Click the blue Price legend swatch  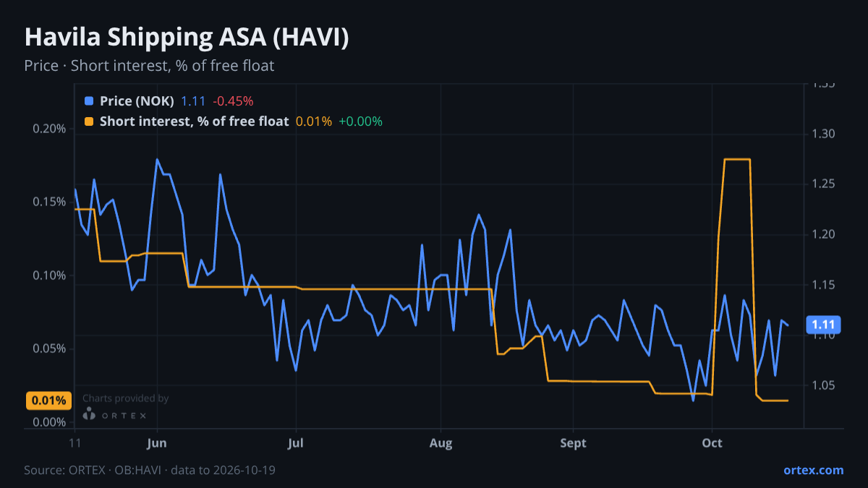coord(89,101)
